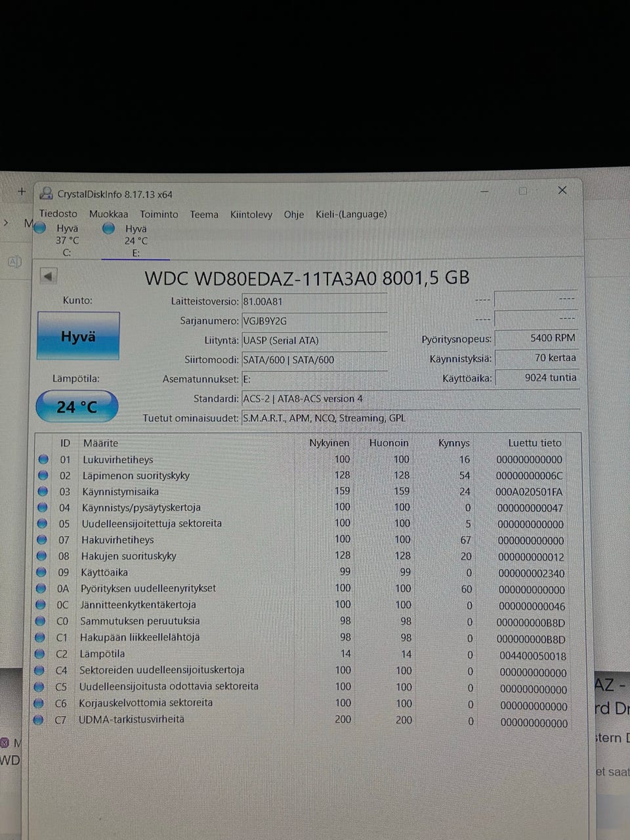This screenshot has width=630, height=840.
Task: Click the Asematunnukset field E:
Action: [x=314, y=379]
